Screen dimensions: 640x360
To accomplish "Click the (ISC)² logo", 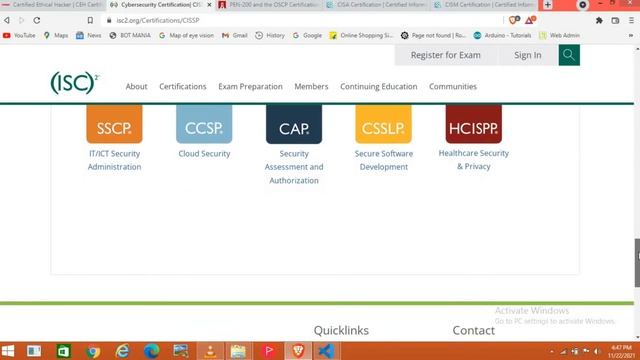I will click(75, 83).
